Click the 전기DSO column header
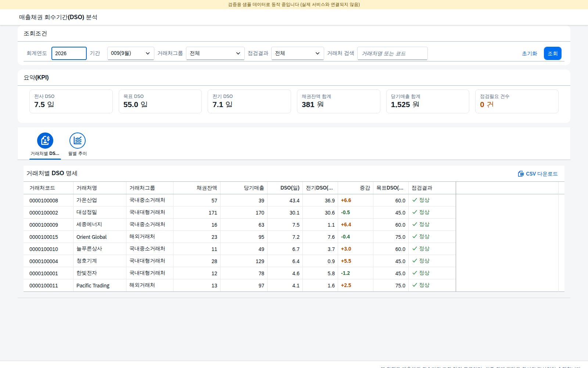 (320, 188)
